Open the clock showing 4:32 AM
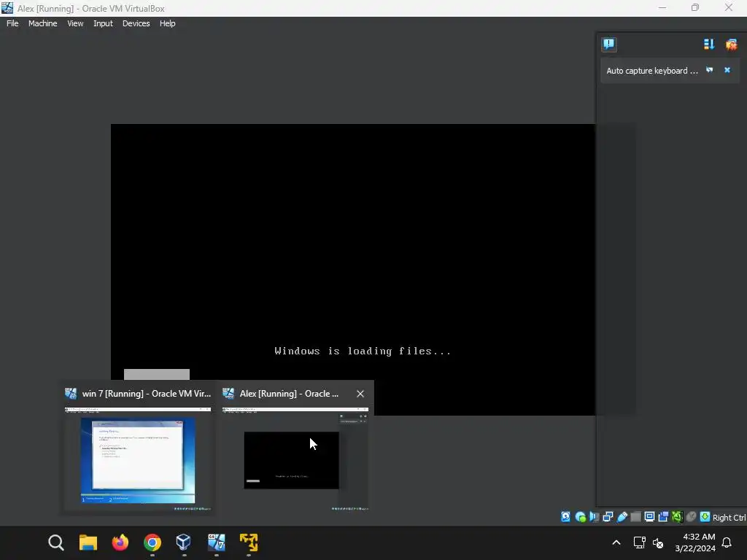 pos(695,542)
